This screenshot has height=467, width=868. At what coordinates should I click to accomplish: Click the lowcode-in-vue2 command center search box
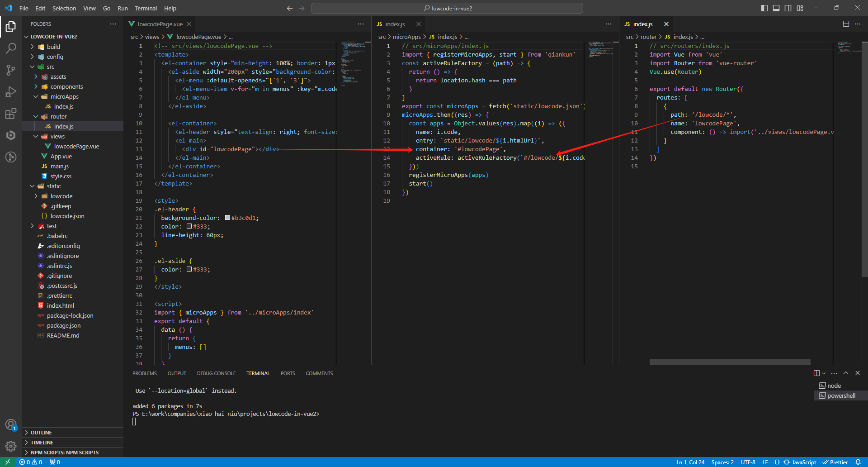click(x=447, y=8)
